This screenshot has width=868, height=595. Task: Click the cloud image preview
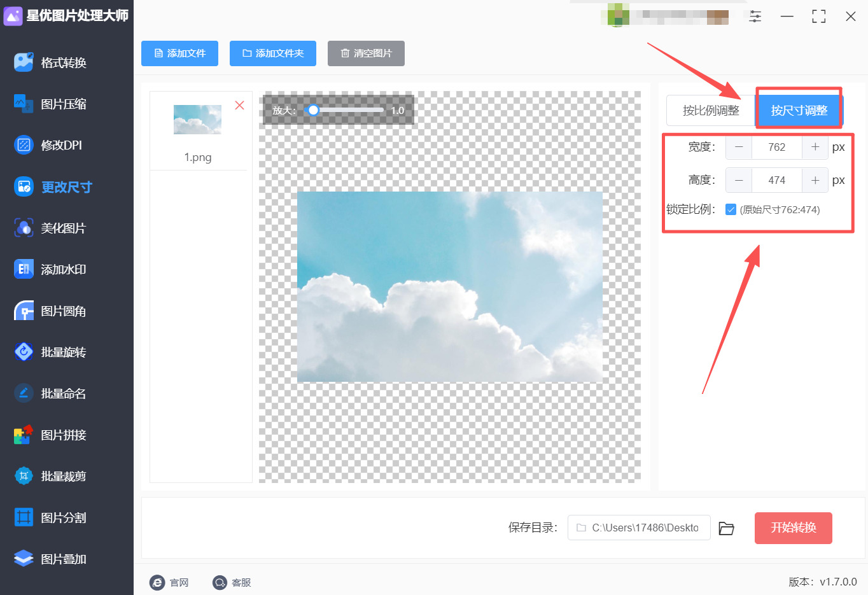tap(450, 287)
